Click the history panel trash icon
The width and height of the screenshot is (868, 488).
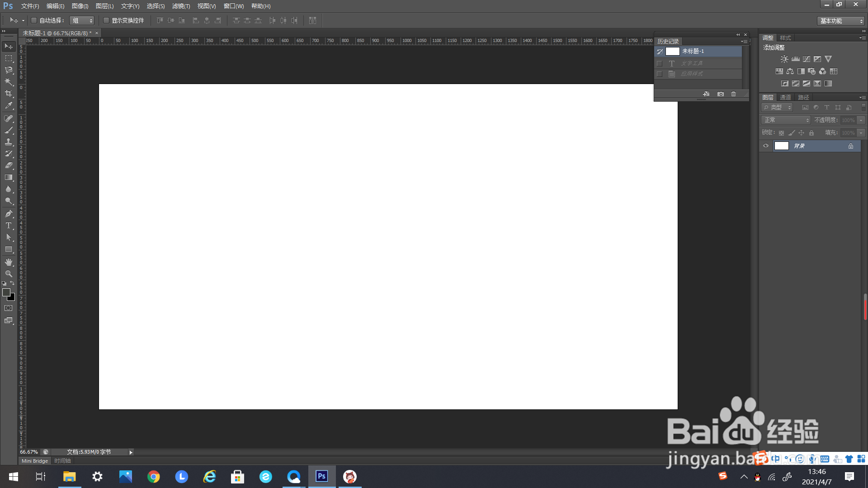coord(733,94)
